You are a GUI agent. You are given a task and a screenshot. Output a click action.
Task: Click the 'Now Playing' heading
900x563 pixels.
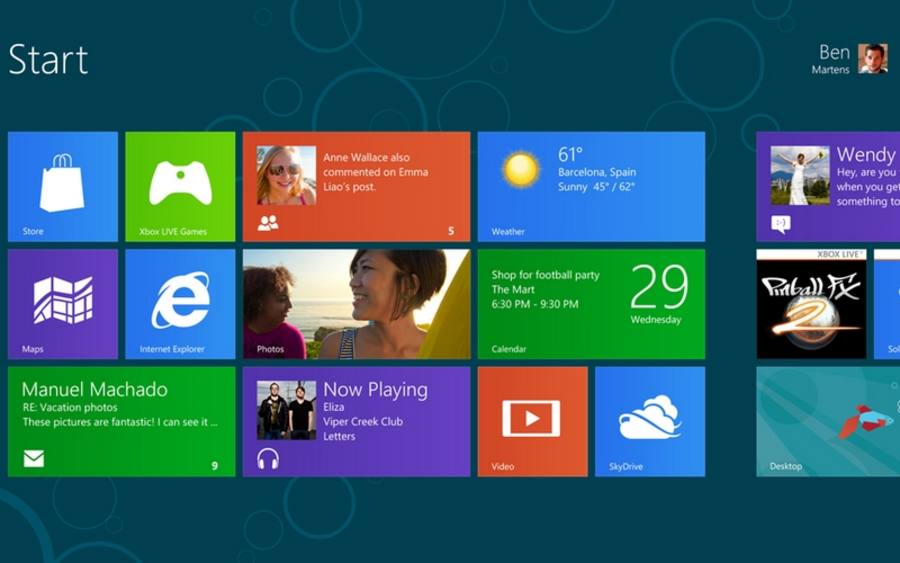click(375, 390)
